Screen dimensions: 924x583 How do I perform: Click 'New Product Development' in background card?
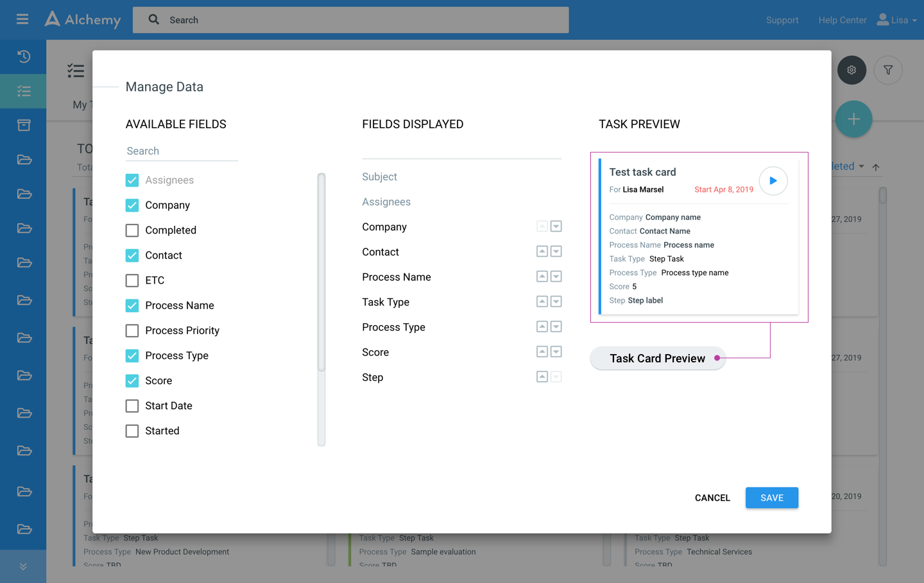pos(182,552)
